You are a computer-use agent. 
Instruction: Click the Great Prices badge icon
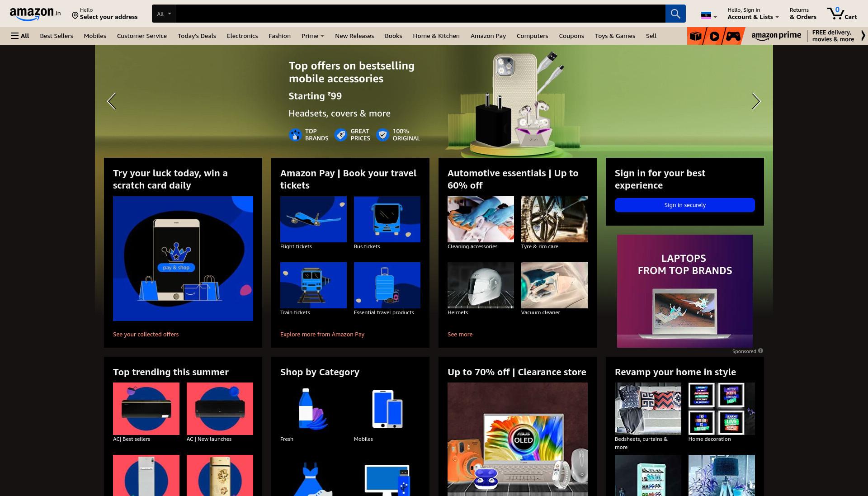[341, 135]
